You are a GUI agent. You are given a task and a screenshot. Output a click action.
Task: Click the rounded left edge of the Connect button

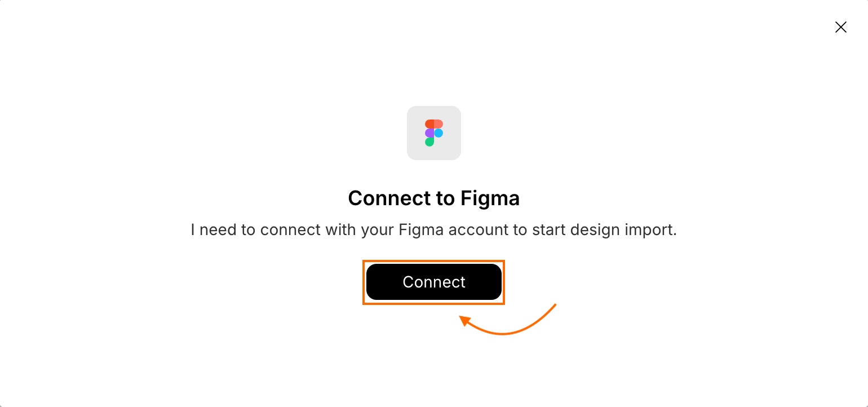[x=370, y=282]
